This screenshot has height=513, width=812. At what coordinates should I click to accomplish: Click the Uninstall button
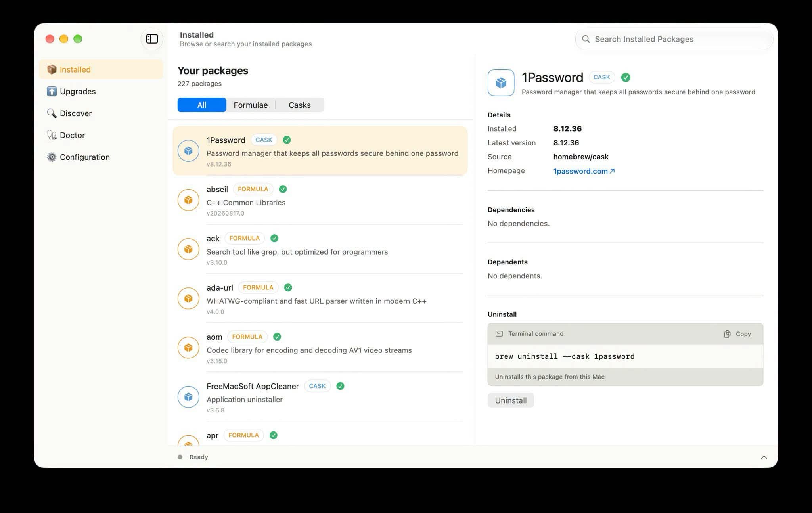[x=511, y=400]
